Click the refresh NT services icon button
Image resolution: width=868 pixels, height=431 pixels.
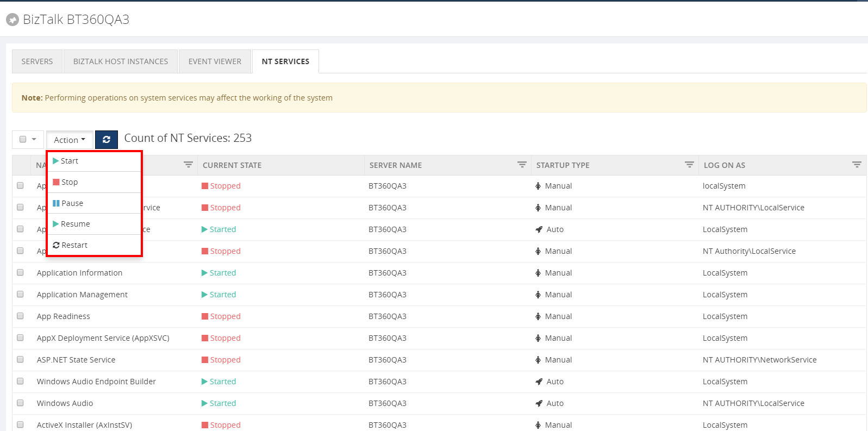coord(107,140)
